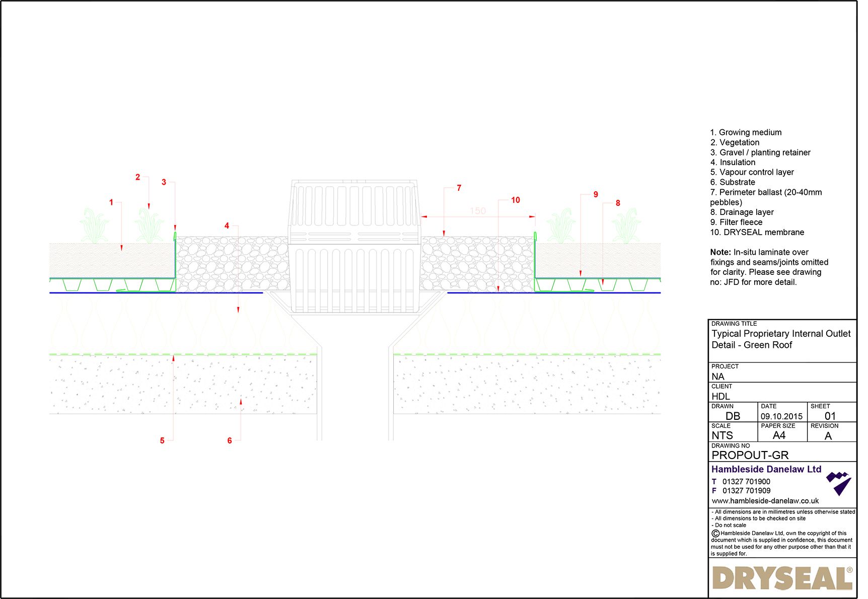Click the PROPOUT-GR drawing number
The image size is (868, 599).
(750, 455)
